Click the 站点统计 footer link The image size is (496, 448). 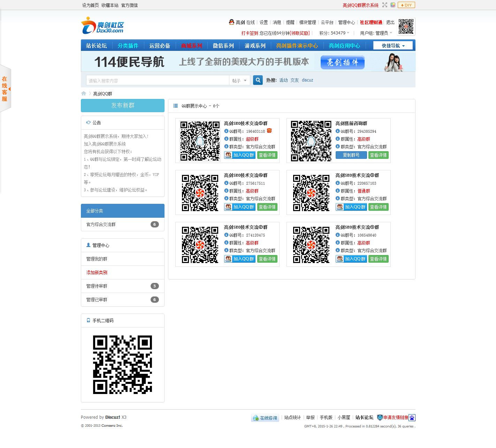pos(292,417)
